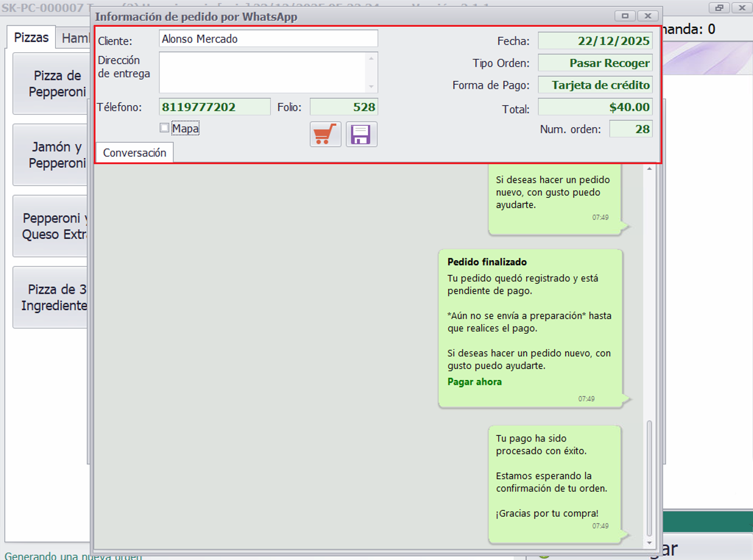The image size is (753, 560).
Task: Close the WhatsApp order information dialog
Action: point(648,16)
